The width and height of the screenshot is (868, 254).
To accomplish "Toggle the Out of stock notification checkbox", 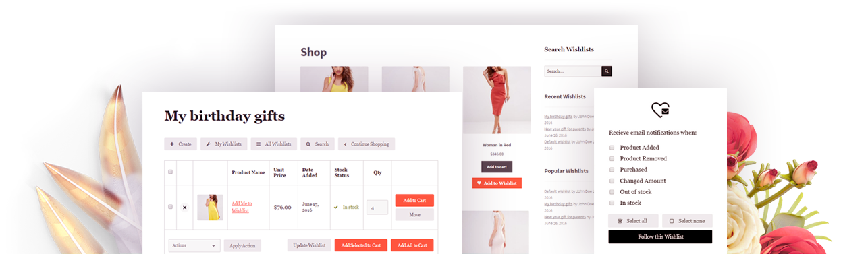I will click(x=612, y=192).
